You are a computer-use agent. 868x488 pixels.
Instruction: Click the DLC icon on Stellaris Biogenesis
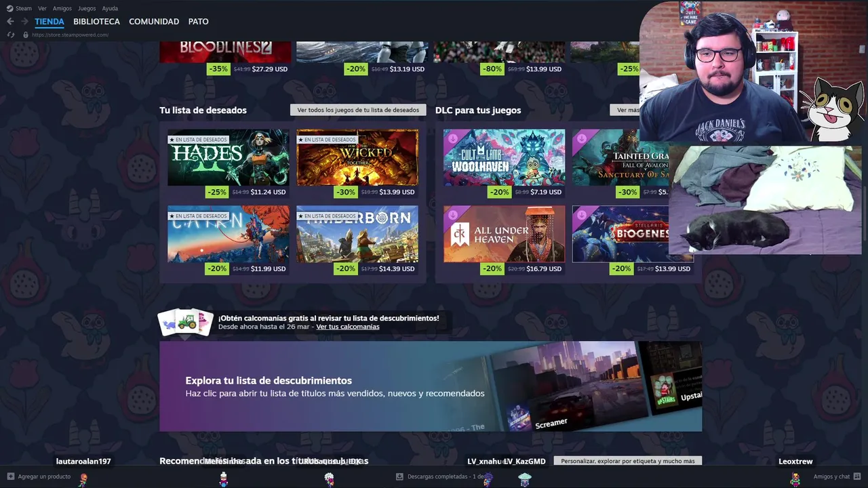581,214
